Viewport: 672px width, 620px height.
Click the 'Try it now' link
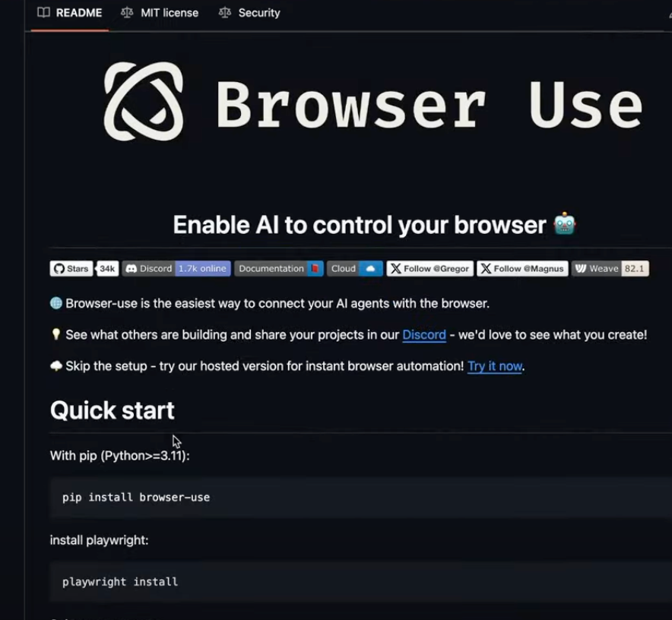(495, 366)
